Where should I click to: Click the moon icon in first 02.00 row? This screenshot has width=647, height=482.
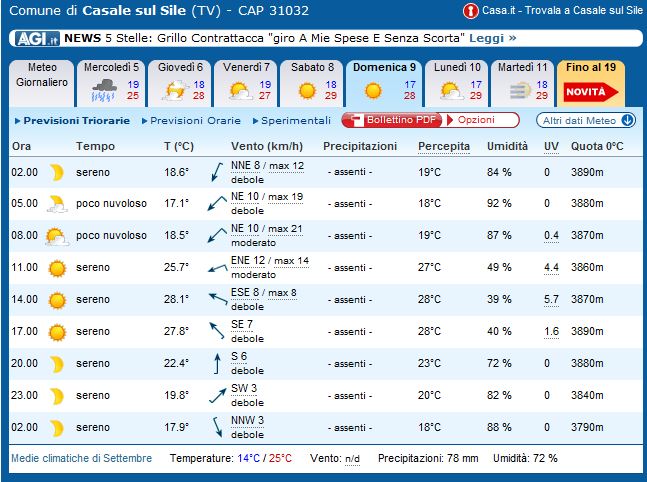pyautogui.click(x=57, y=172)
